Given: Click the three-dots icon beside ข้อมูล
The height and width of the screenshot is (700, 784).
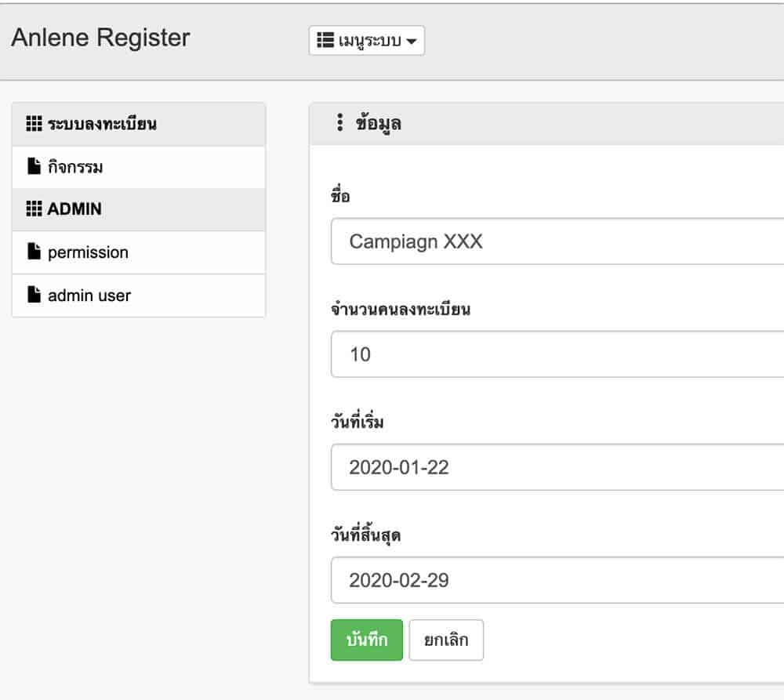Looking at the screenshot, I should 340,122.
